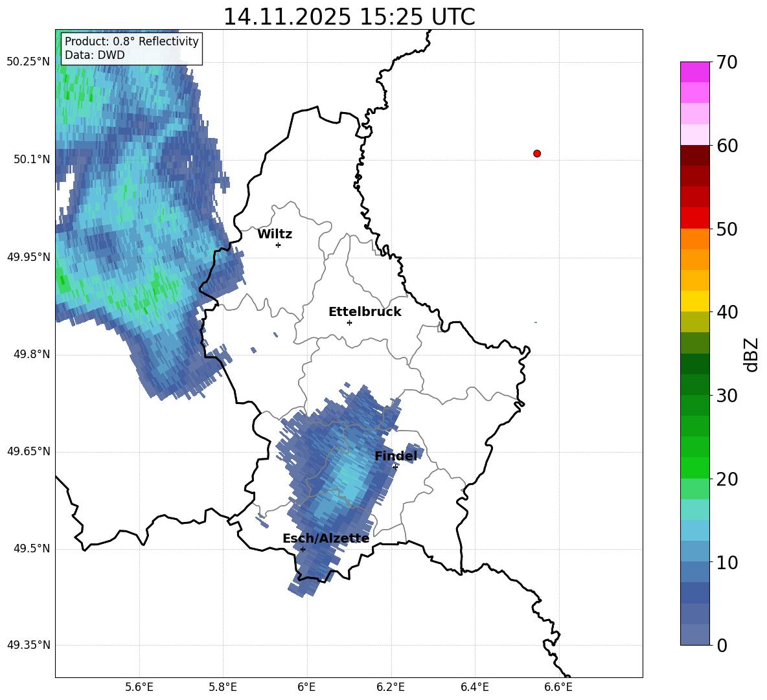Viewport: 767px width, 700px height.
Task: Click the 49.5°N latitude label
Action: tap(32, 548)
